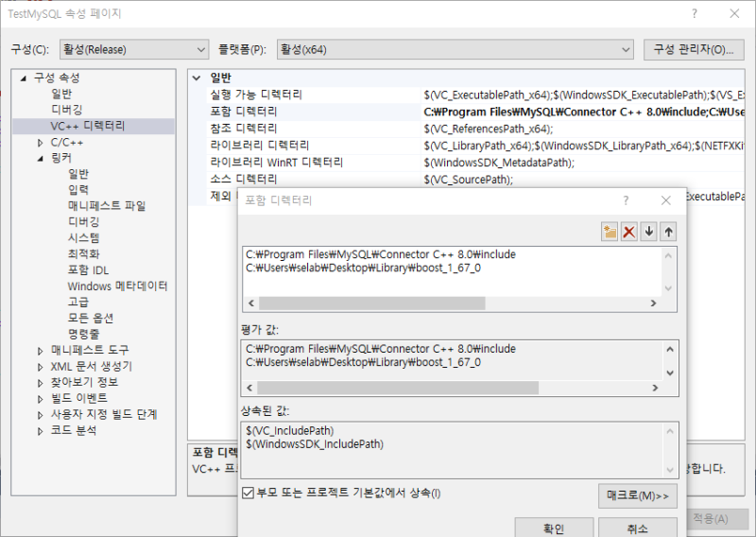The height and width of the screenshot is (537, 756).
Task: Select 디버깅 under 링커
Action: tap(83, 221)
